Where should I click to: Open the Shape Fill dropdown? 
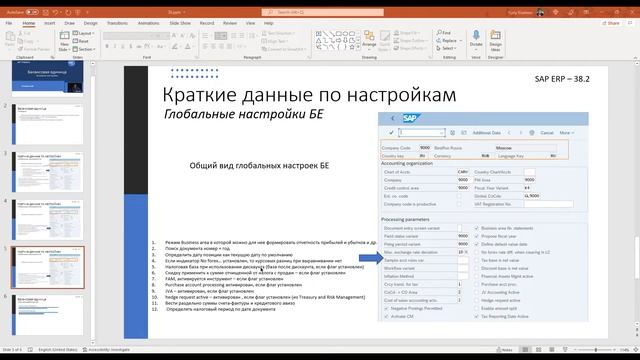point(407,33)
